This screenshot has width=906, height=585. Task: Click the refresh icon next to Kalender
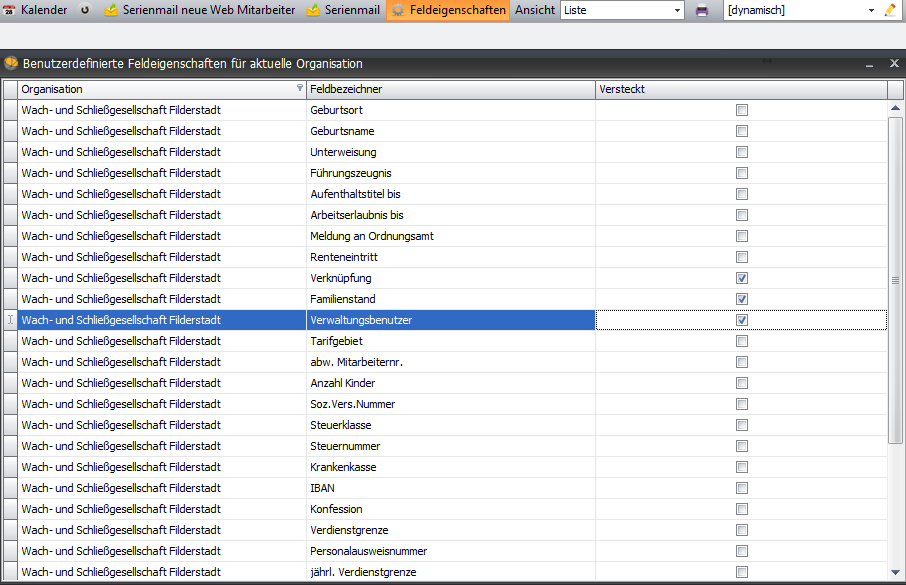[x=85, y=10]
